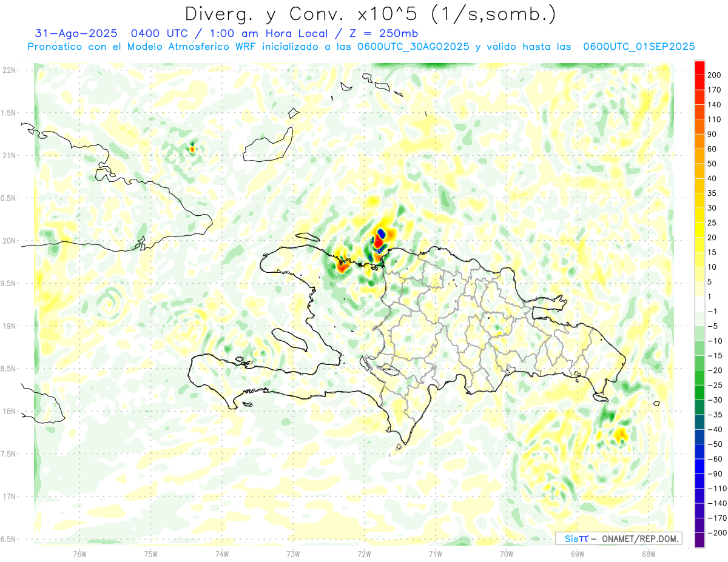Click the positive '20' colorbar value
This screenshot has width=728, height=562.
[x=712, y=238]
